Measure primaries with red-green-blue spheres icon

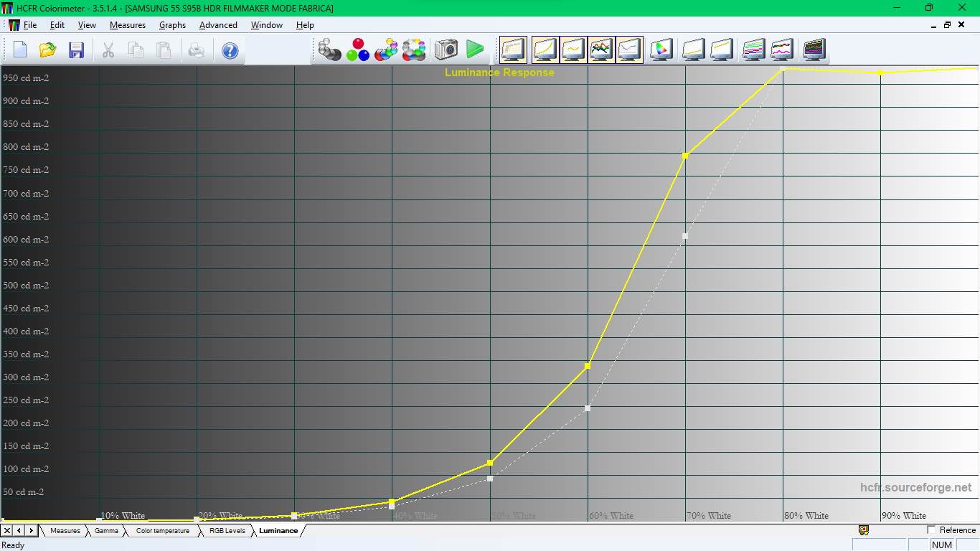click(358, 50)
